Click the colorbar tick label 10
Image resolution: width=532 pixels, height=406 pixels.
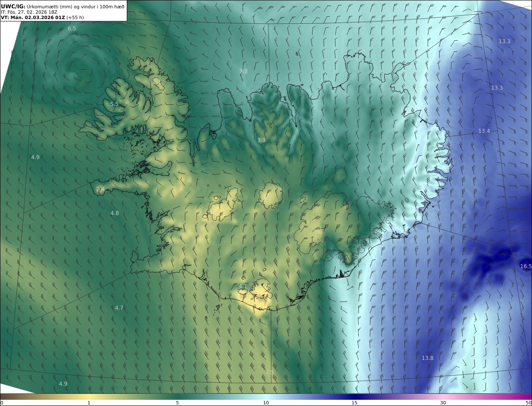point(266,403)
